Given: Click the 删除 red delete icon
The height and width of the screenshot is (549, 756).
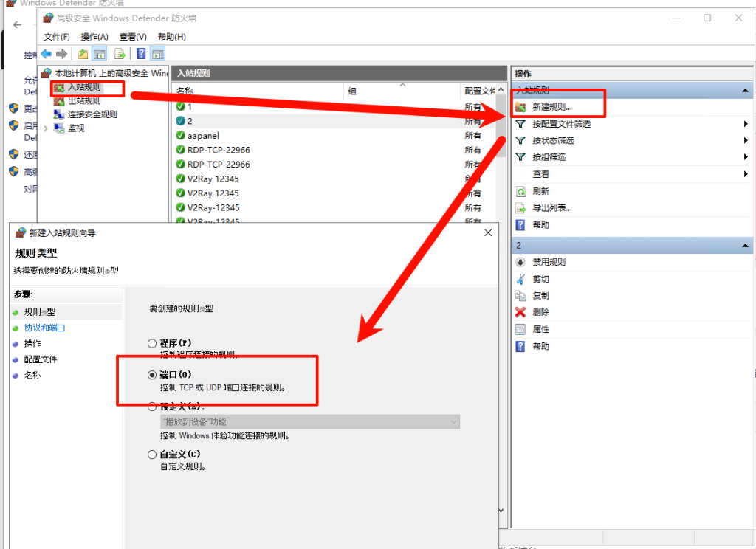Looking at the screenshot, I should 522,311.
